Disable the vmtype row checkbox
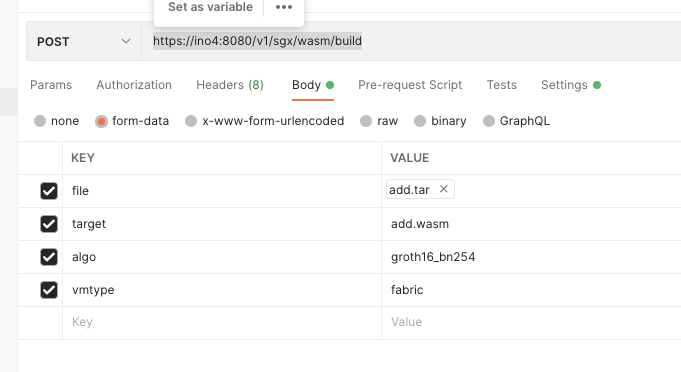The height and width of the screenshot is (372, 681). click(49, 290)
